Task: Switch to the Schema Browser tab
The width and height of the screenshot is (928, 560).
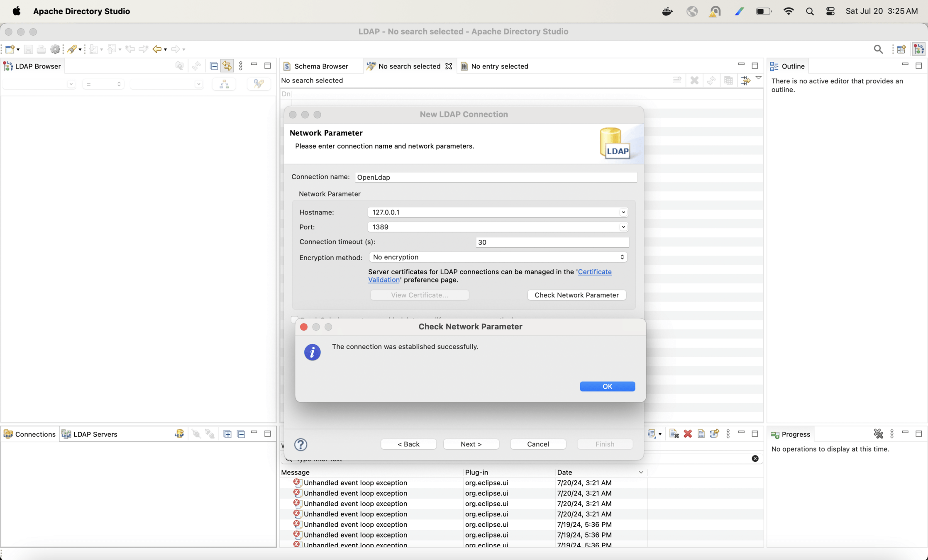Action: pyautogui.click(x=321, y=66)
